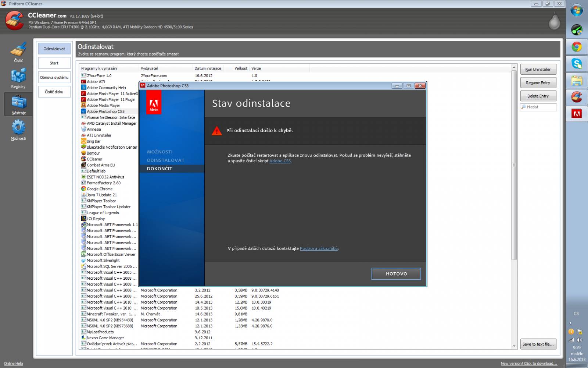Image resolution: width=588 pixels, height=368 pixels.
Task: Open the Registry section
Action: (18, 78)
